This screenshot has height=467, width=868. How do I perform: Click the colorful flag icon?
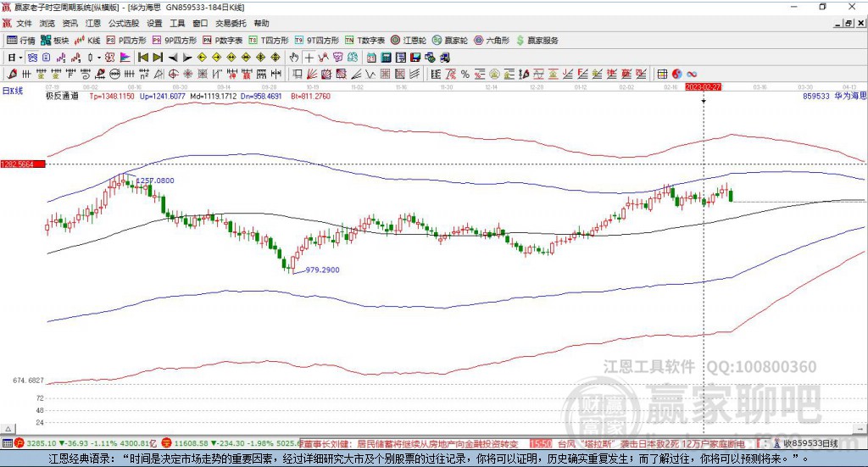[125, 58]
